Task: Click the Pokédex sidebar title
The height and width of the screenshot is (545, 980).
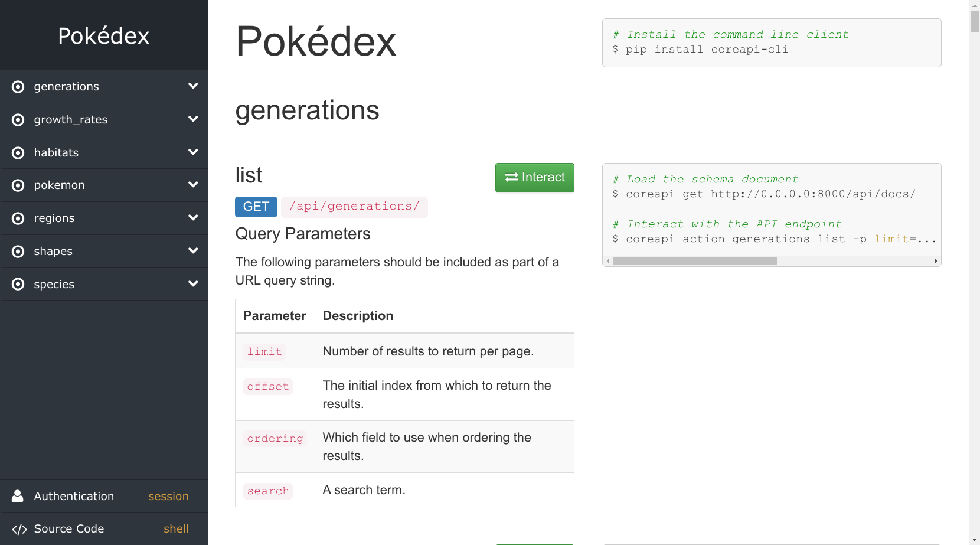Action: [x=103, y=36]
